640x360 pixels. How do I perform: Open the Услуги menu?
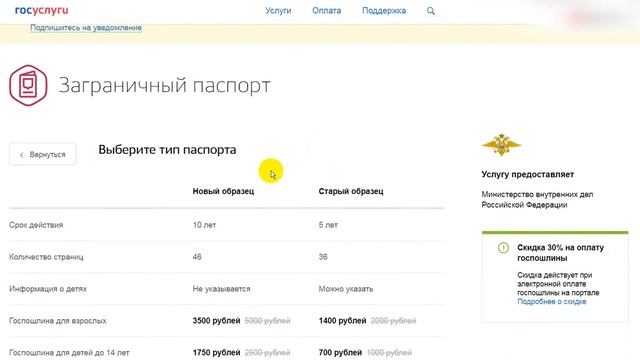[x=278, y=11]
